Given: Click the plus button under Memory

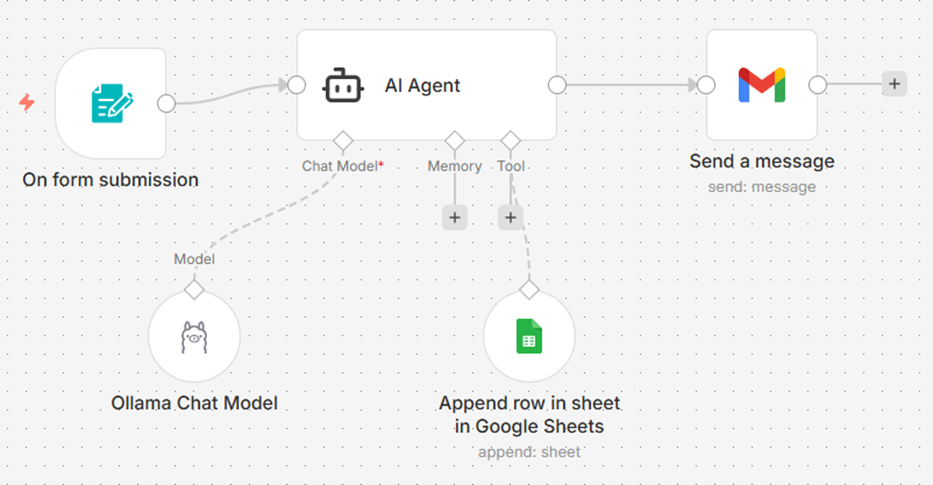Looking at the screenshot, I should [455, 217].
